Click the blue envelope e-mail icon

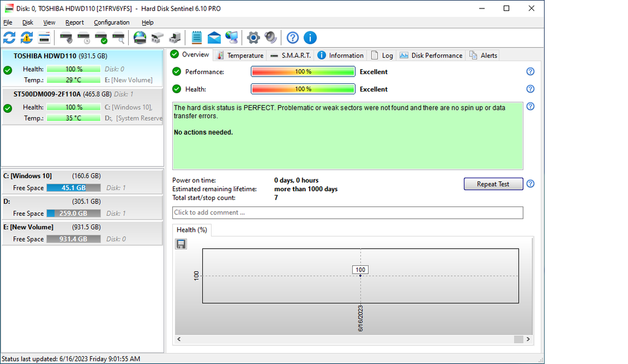pyautogui.click(x=214, y=38)
